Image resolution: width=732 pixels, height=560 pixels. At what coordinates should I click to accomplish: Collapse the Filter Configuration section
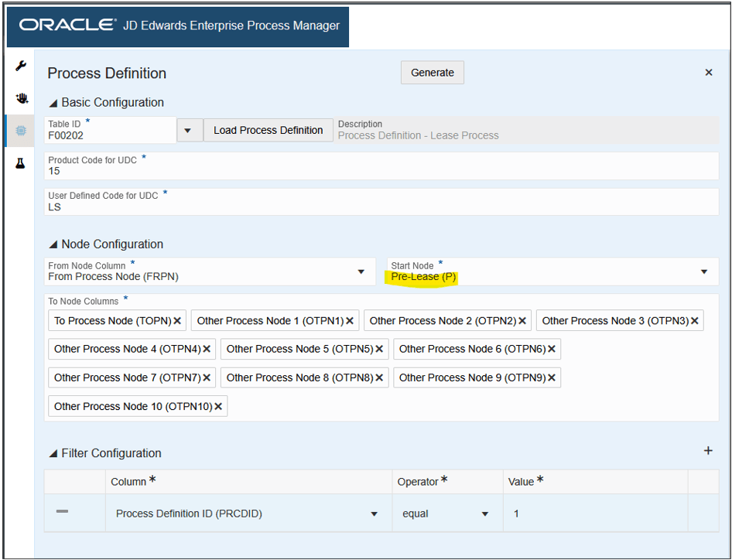[53, 453]
